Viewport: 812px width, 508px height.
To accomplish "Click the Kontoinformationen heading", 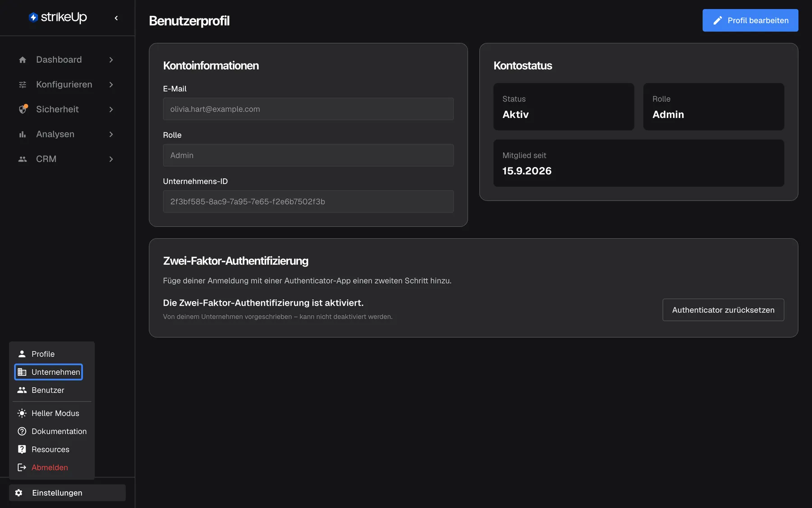I will point(211,65).
